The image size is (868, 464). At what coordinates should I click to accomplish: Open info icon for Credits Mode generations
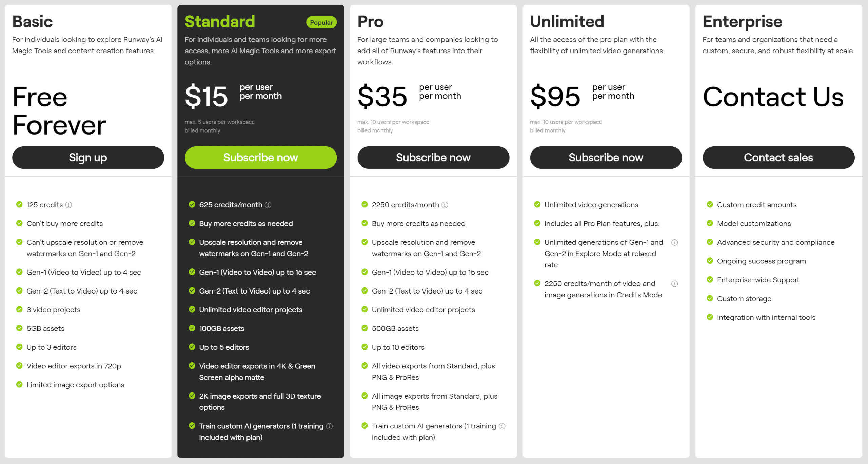point(675,284)
